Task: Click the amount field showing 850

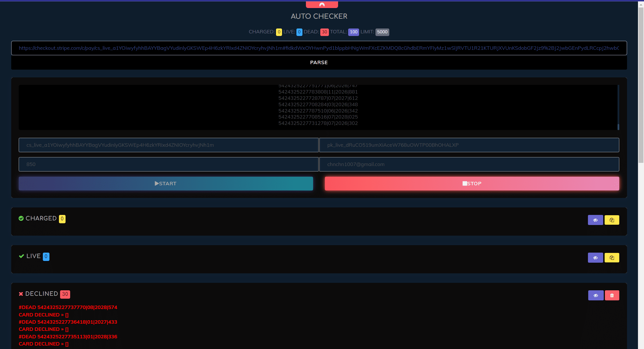Action: (168, 164)
